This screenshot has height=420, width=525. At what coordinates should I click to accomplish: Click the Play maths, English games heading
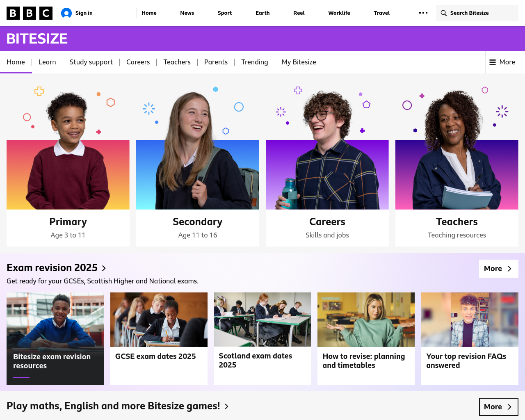pyautogui.click(x=113, y=406)
